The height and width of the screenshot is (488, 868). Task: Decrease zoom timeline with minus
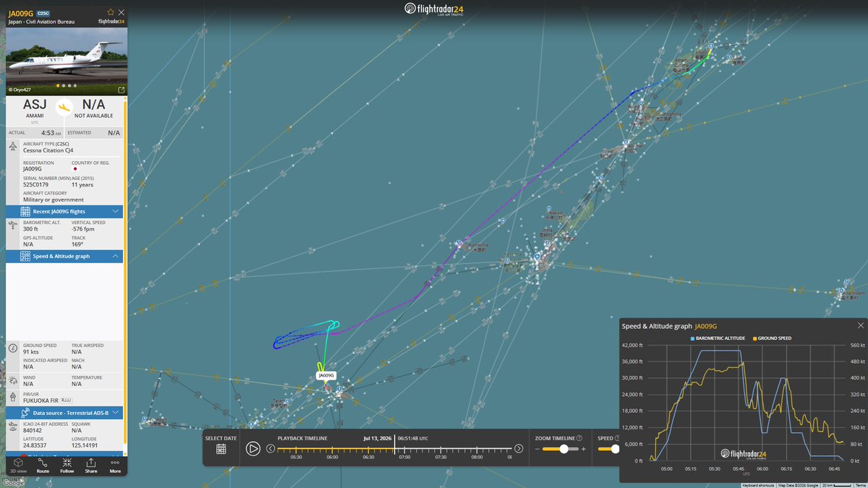pos(537,449)
